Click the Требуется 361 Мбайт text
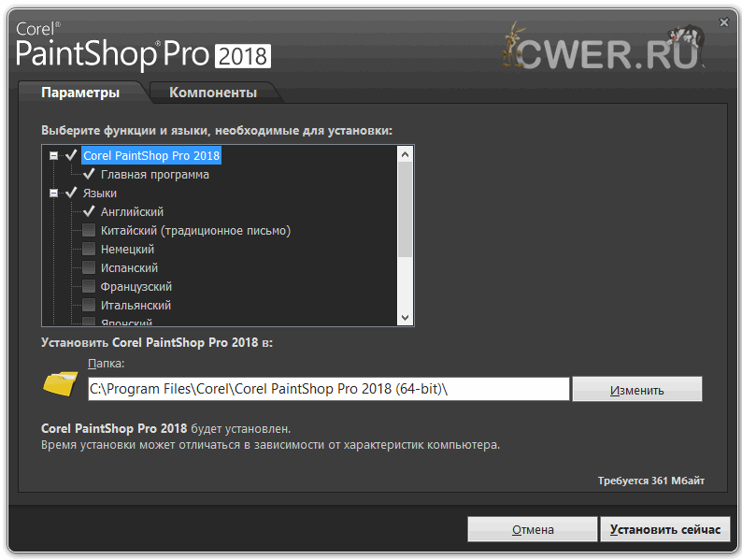The image size is (742, 560). pyautogui.click(x=651, y=481)
